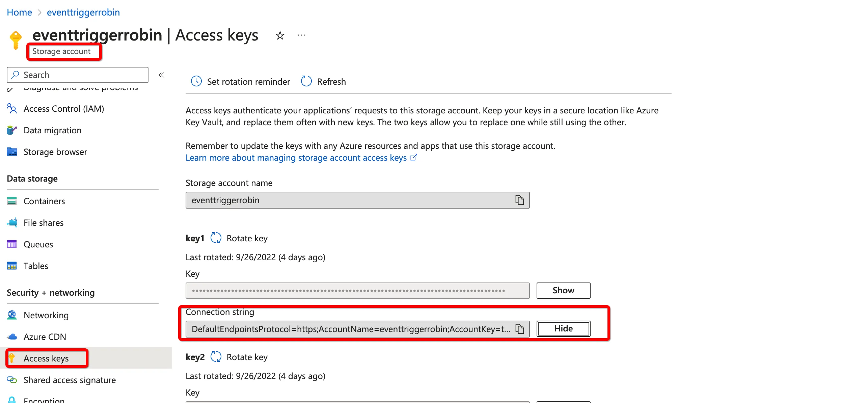Click the sidebar Search field

[78, 75]
